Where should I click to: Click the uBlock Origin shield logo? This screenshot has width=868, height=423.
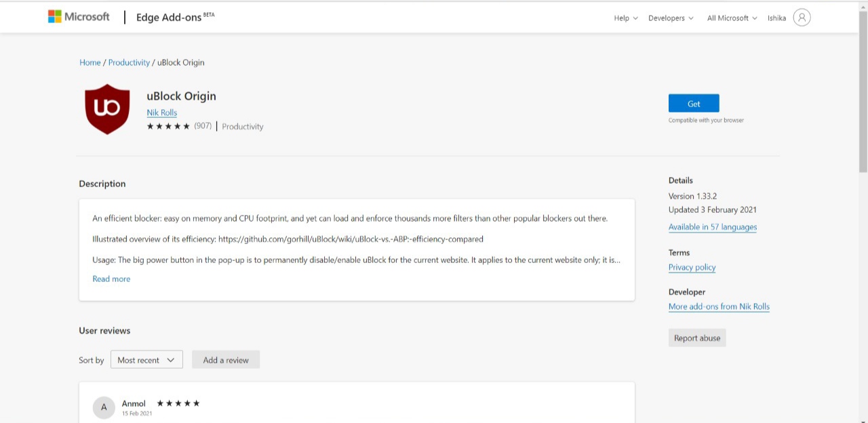pos(107,109)
